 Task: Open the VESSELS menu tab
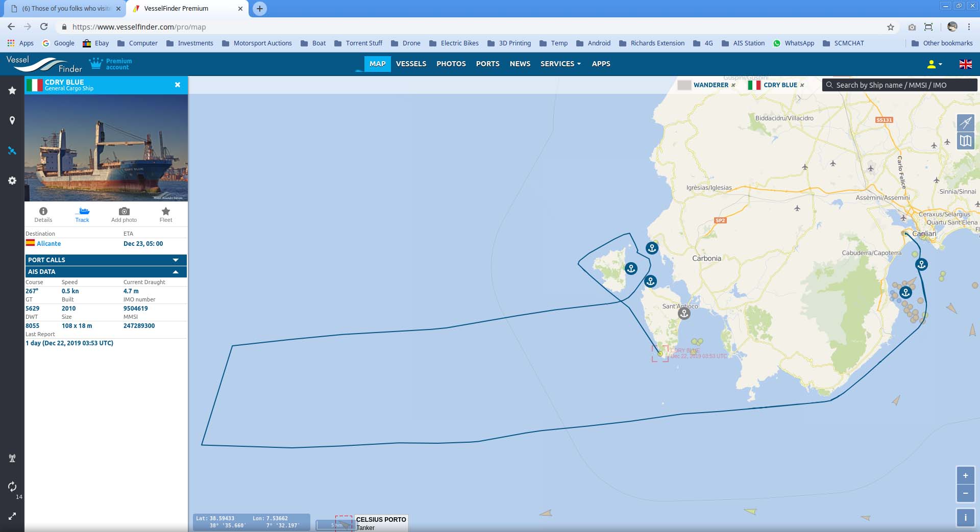tap(411, 64)
